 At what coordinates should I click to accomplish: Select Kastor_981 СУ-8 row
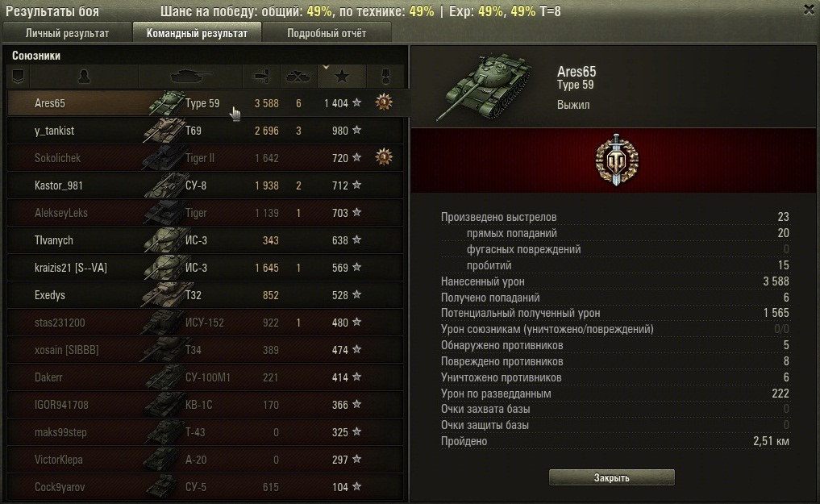205,185
